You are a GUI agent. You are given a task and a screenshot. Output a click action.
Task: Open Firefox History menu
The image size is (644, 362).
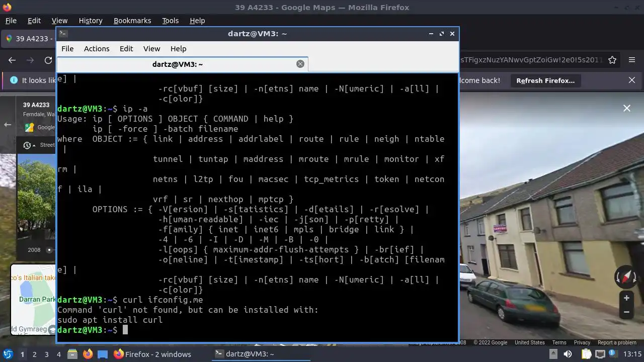[91, 21]
